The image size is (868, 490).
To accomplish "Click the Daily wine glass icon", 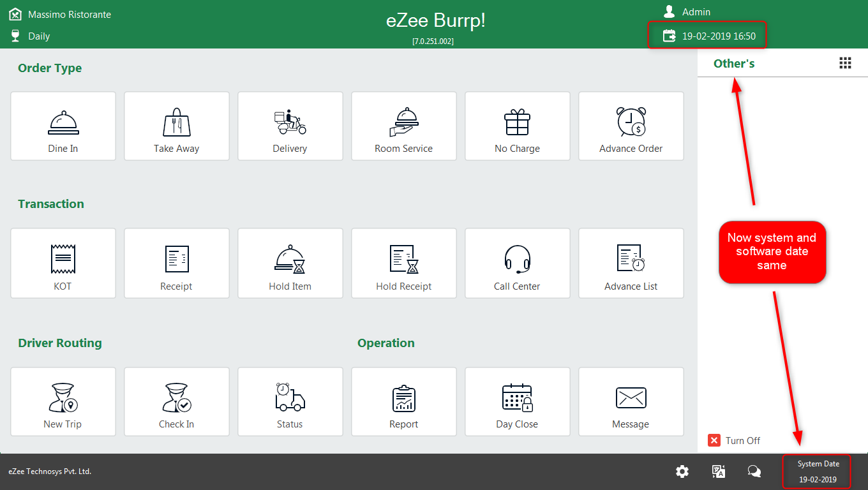I will click(x=15, y=36).
